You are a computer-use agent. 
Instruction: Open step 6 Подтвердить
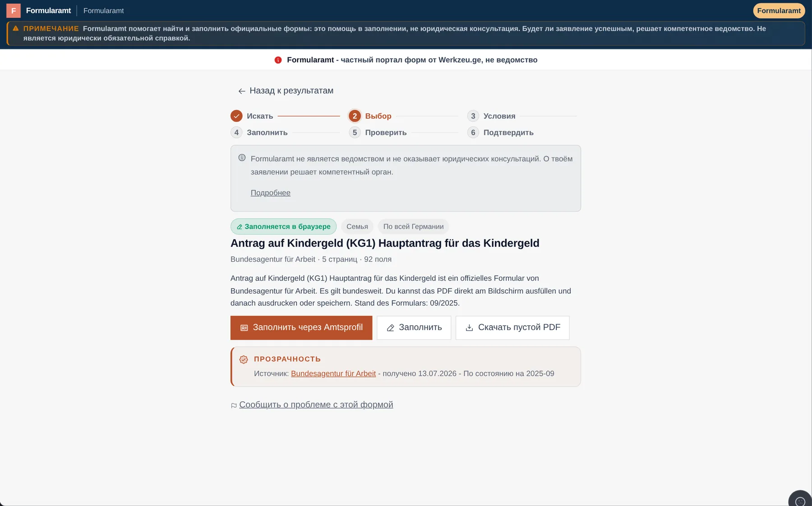(500, 133)
